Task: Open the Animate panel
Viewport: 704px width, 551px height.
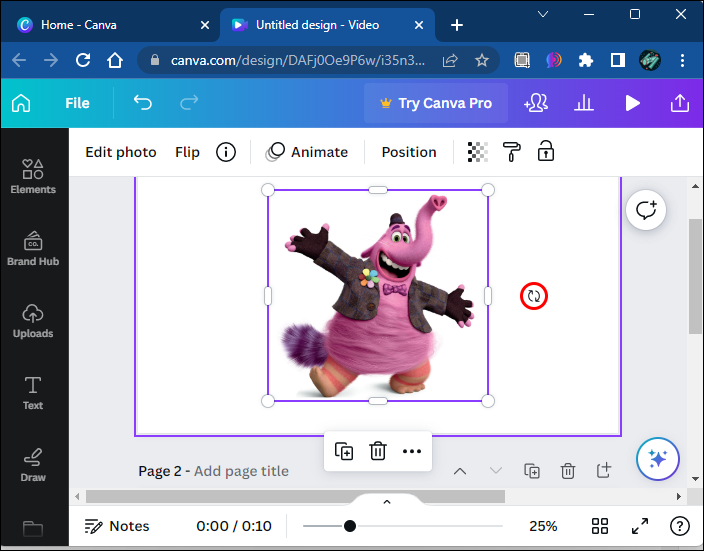Action: [x=308, y=152]
